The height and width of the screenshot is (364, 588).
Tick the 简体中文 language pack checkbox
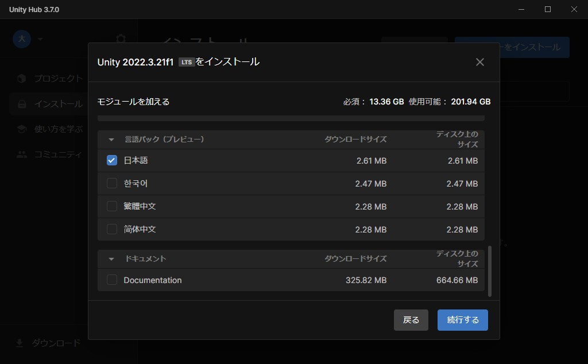(112, 229)
